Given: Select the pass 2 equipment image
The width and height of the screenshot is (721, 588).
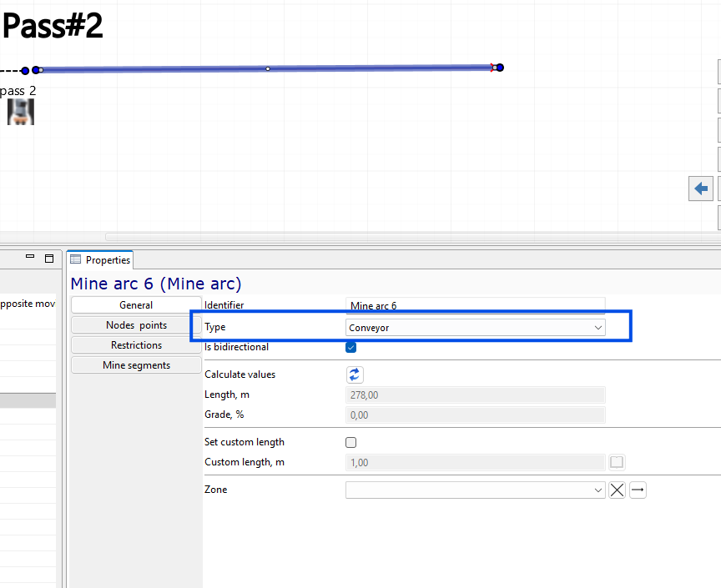Looking at the screenshot, I should coord(21,112).
